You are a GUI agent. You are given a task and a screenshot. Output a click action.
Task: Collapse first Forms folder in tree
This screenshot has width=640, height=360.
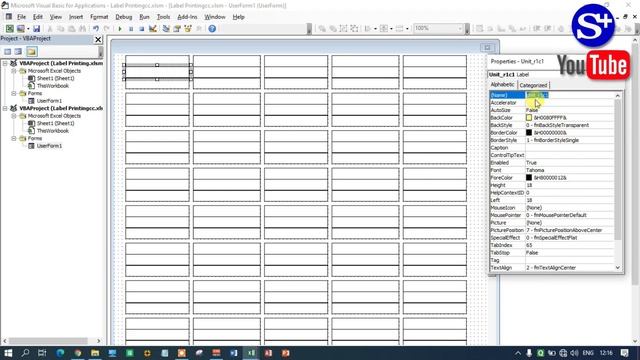click(x=13, y=93)
